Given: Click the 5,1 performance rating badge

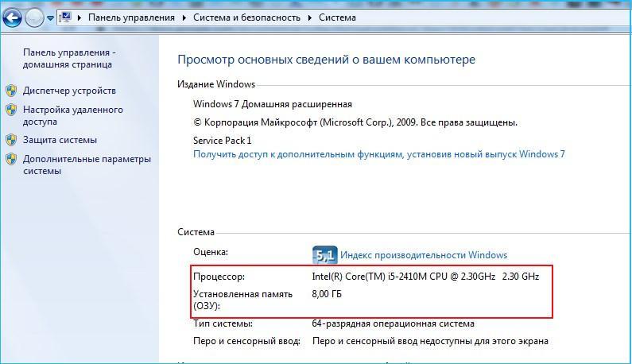Looking at the screenshot, I should point(325,255).
